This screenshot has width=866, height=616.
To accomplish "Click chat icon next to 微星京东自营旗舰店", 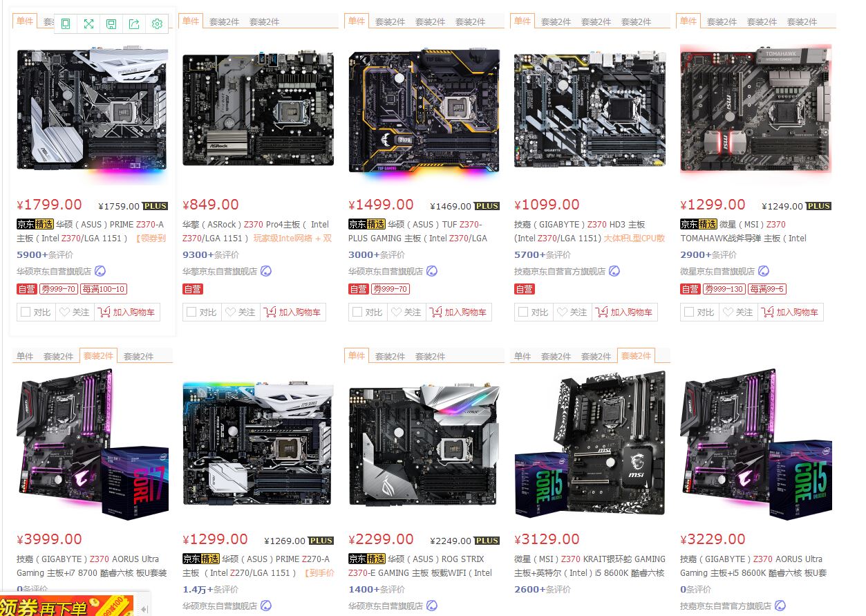I will [x=764, y=271].
